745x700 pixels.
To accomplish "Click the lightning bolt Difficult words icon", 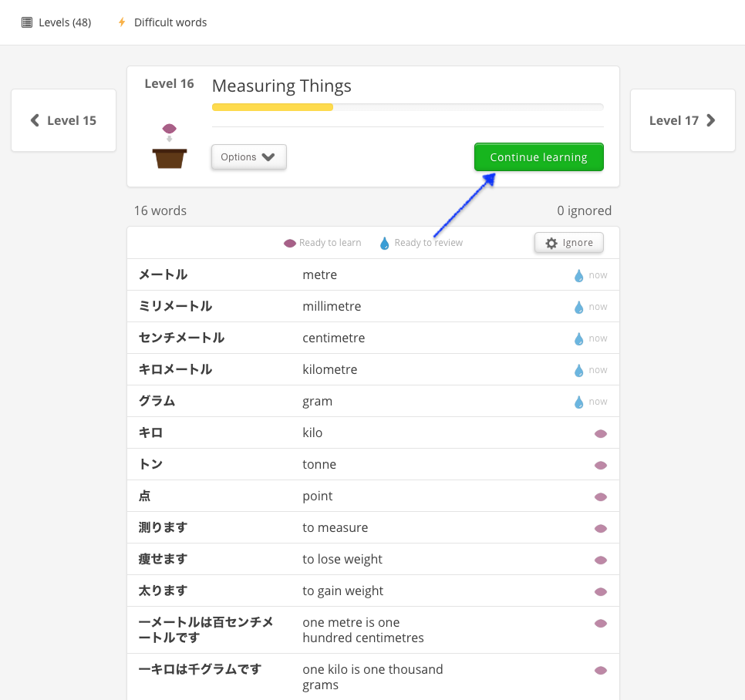I will (122, 22).
